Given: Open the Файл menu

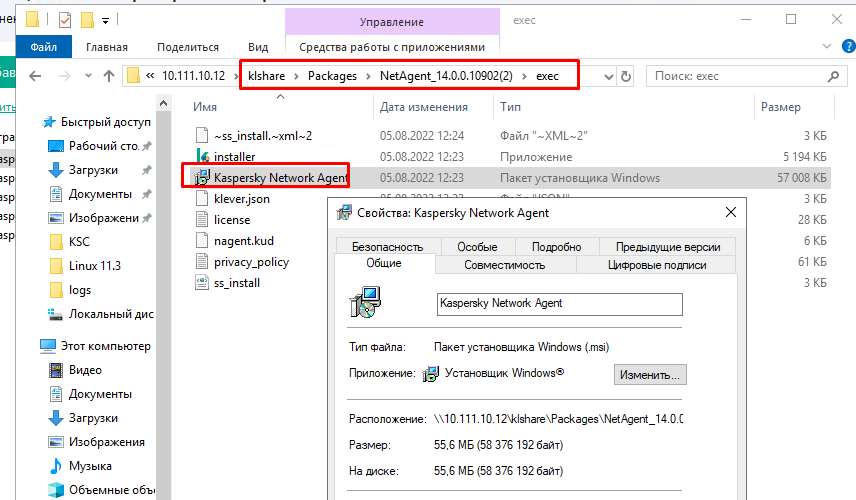Looking at the screenshot, I should click(x=44, y=47).
